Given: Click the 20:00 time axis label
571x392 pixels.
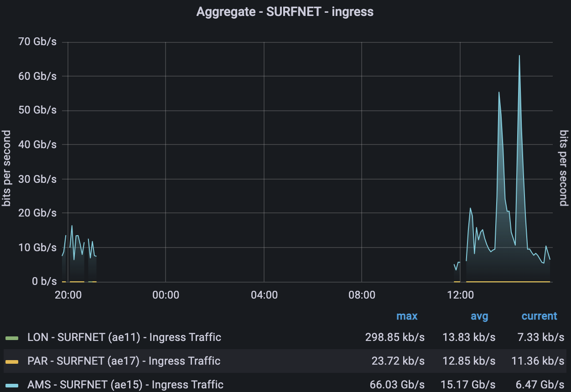Looking at the screenshot, I should [68, 295].
